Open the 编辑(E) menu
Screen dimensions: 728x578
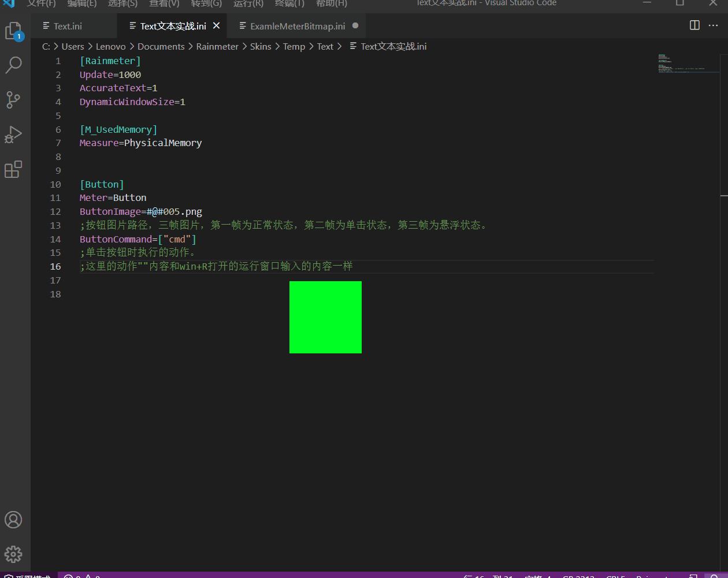[82, 3]
